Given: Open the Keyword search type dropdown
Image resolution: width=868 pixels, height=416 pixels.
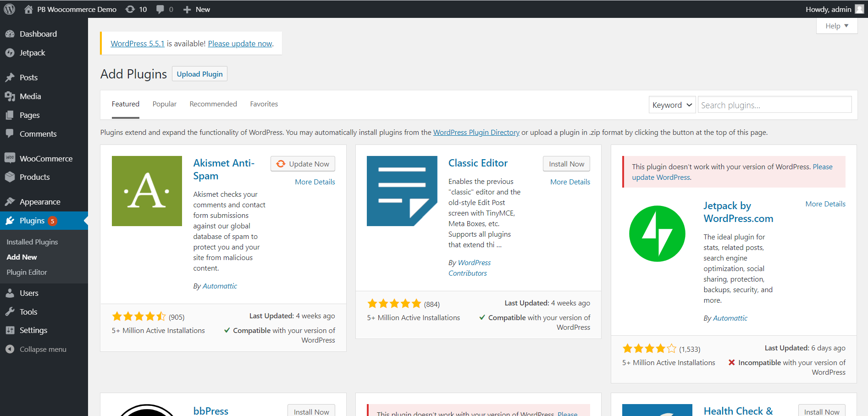Looking at the screenshot, I should pyautogui.click(x=672, y=105).
